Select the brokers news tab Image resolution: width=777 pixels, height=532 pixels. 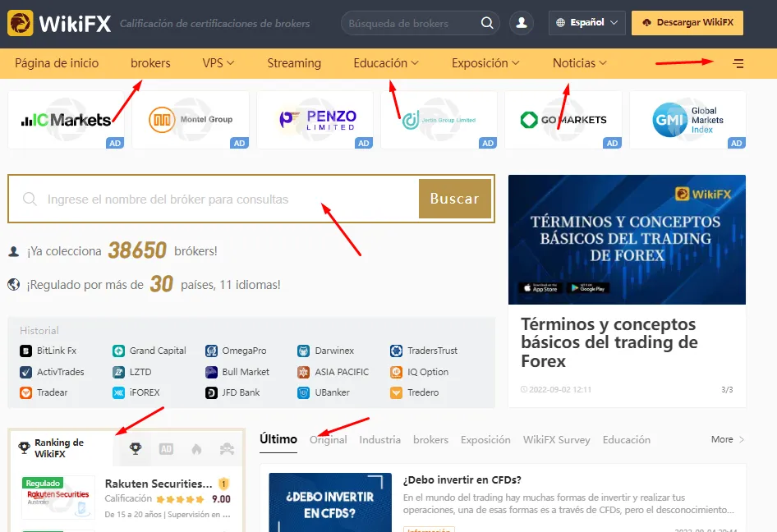click(430, 440)
